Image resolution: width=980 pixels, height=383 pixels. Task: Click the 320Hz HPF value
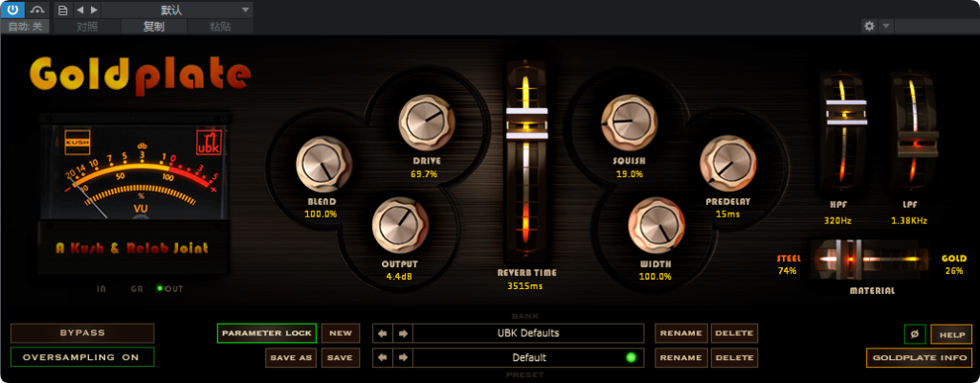[x=837, y=221]
